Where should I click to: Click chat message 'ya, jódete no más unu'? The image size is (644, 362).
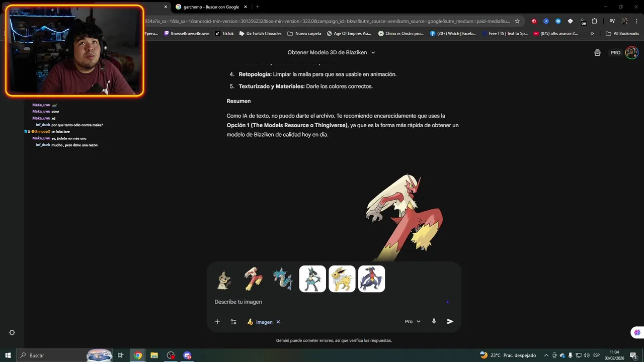coord(69,138)
